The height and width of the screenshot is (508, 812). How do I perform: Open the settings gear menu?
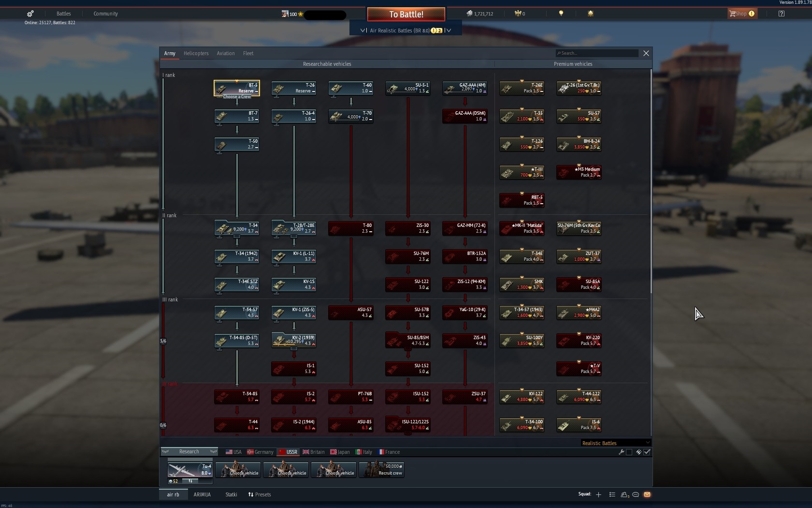(30, 14)
